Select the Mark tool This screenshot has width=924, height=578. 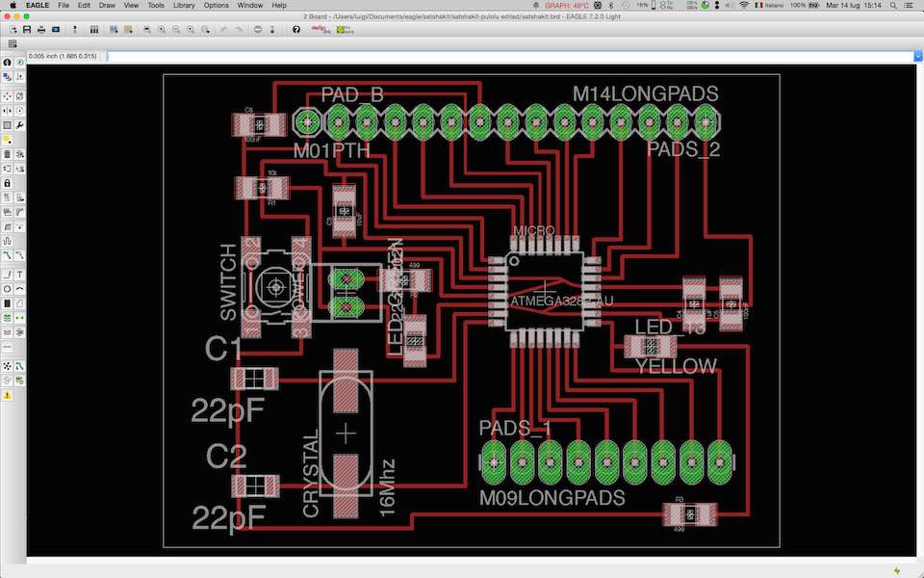pos(19,77)
